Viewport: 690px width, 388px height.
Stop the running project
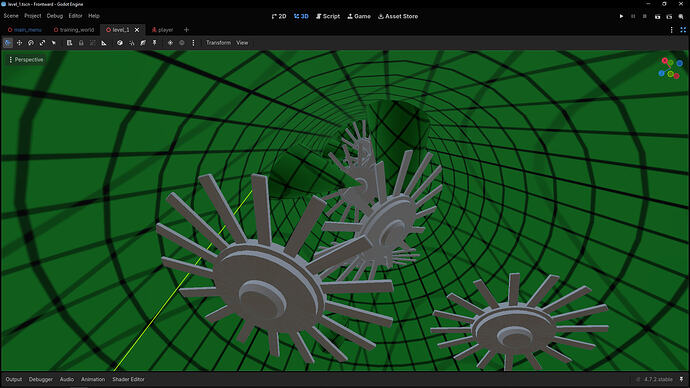[x=645, y=16]
